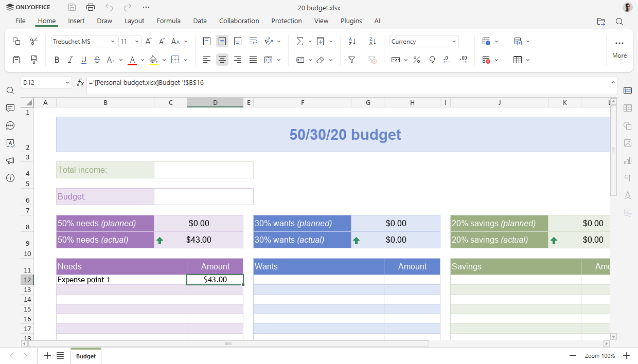Switch to the Collaboration tab
Viewport: 638px width, 364px height.
[x=239, y=21]
